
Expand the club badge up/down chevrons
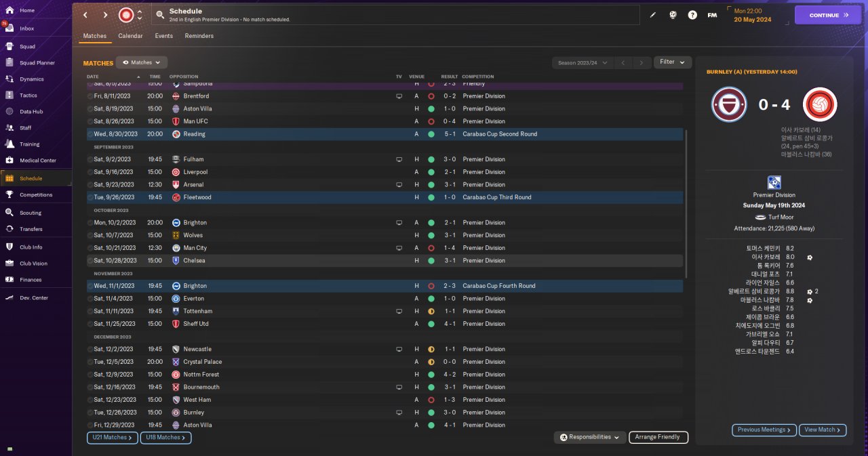coord(140,15)
